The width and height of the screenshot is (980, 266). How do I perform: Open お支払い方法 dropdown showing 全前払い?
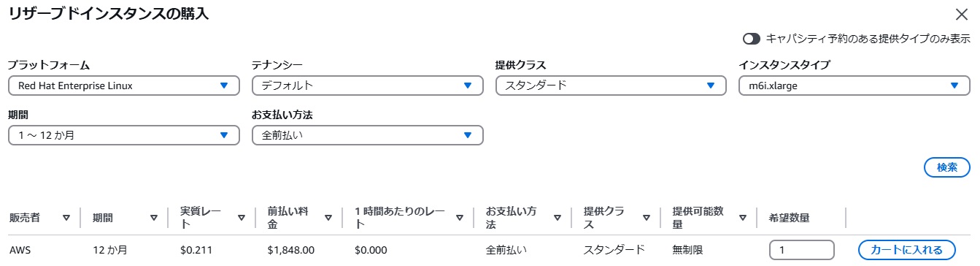pos(367,135)
